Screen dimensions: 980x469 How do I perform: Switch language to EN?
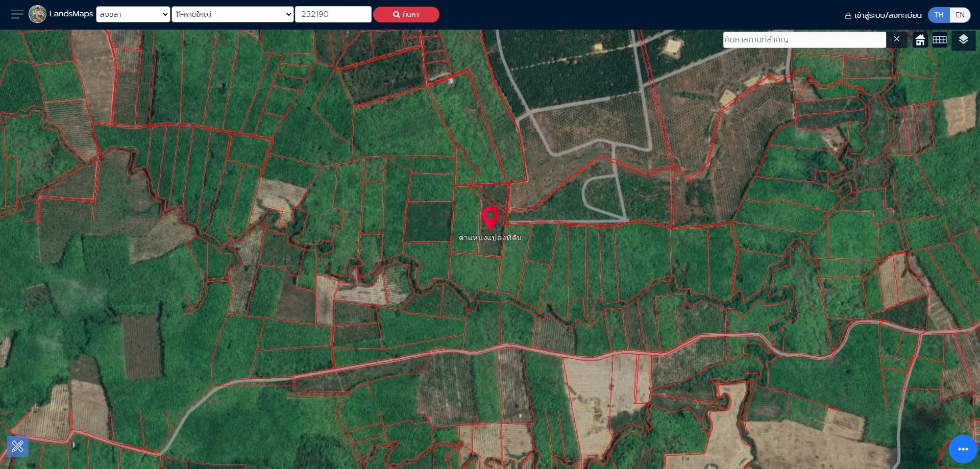pos(960,15)
